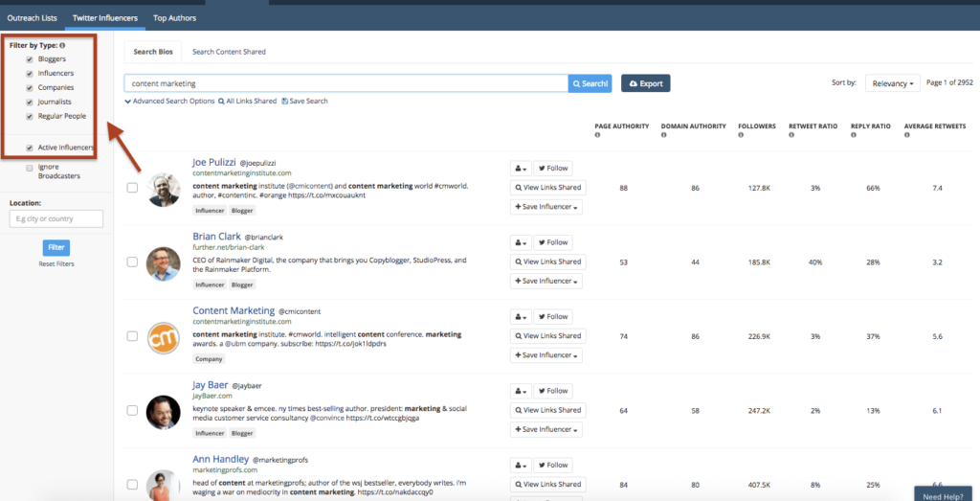Screen dimensions: 980x501
Task: Open Brian Clark's person dropdown
Action: click(521, 242)
